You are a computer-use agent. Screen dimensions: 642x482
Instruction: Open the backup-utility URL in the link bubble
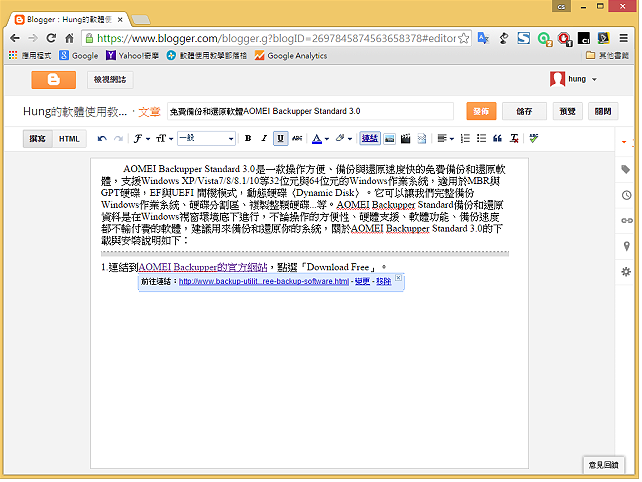pos(264,281)
